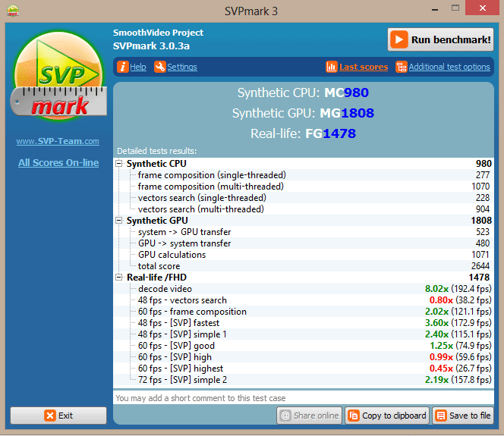Screen dimensions: 504x436
Task: Click the Share online @ icon
Action: [x=285, y=416]
